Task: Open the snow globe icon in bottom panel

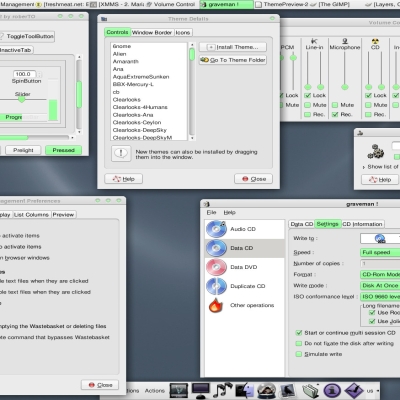Action: (266, 390)
